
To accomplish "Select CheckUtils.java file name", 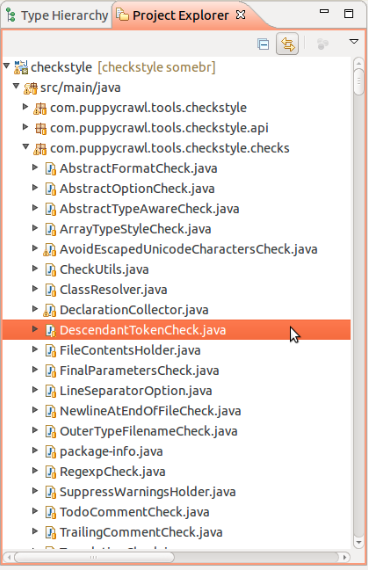I will pyautogui.click(x=104, y=270).
